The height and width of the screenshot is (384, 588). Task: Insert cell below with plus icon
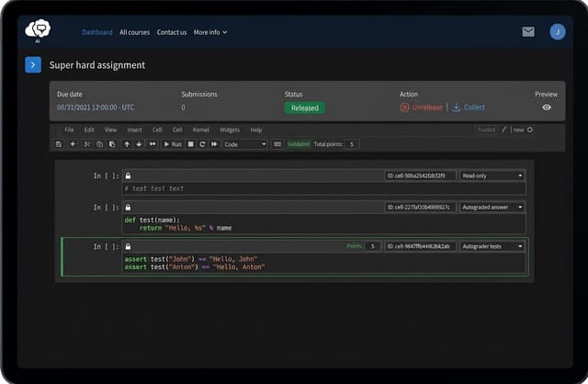click(x=73, y=144)
